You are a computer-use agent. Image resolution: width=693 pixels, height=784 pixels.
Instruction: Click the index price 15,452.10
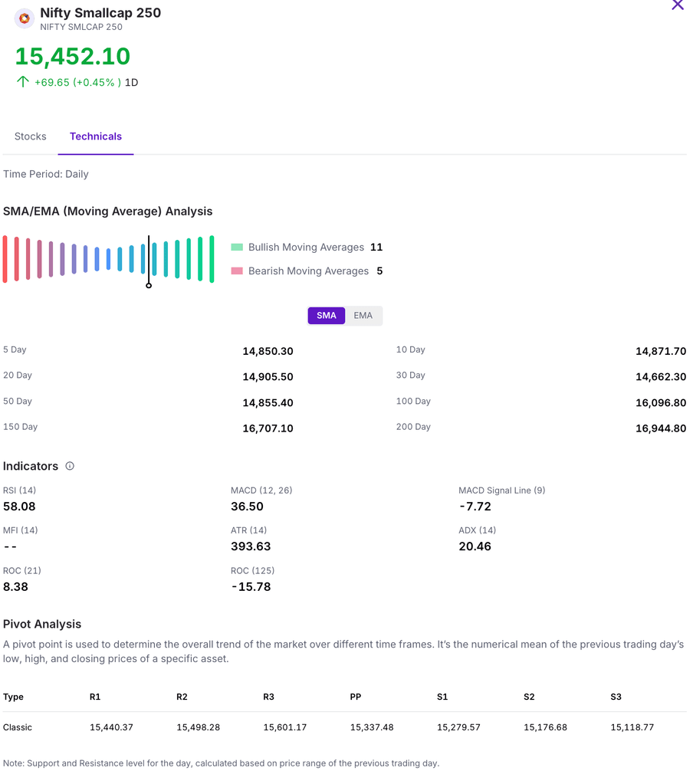click(73, 56)
